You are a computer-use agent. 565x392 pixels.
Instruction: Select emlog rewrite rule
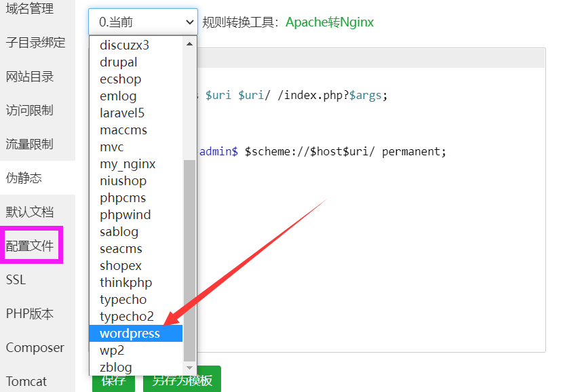pyautogui.click(x=136, y=96)
